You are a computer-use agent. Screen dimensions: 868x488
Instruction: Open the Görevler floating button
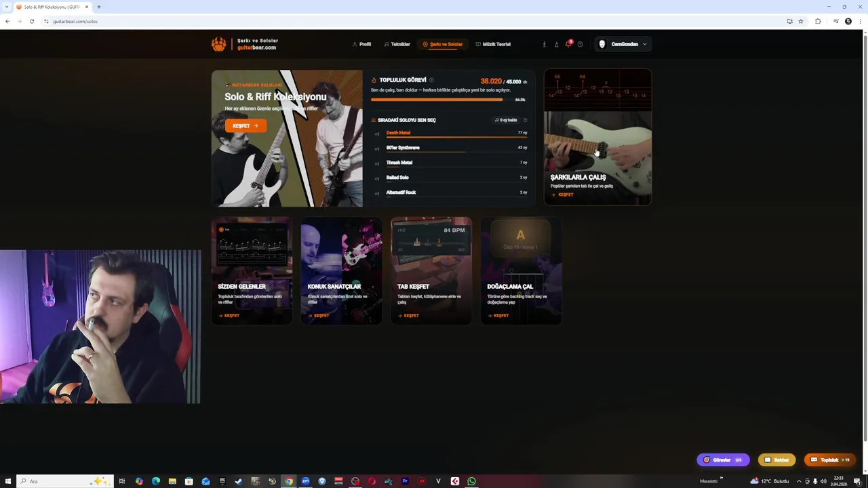pos(723,460)
